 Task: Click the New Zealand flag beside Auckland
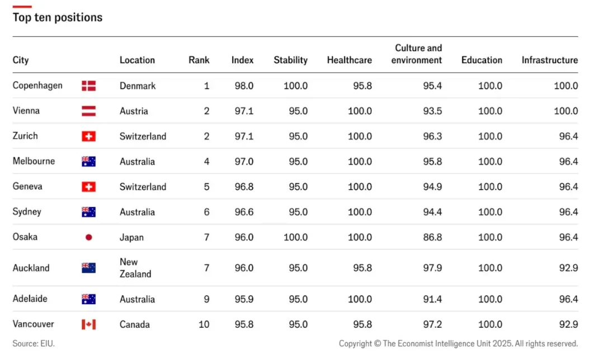coord(88,268)
